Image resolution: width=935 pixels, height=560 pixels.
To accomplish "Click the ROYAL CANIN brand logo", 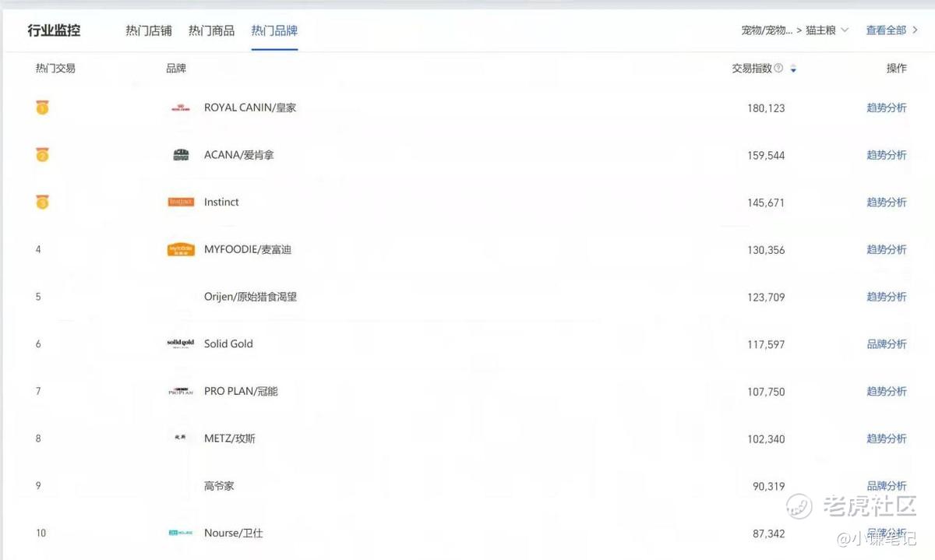I will pyautogui.click(x=181, y=108).
